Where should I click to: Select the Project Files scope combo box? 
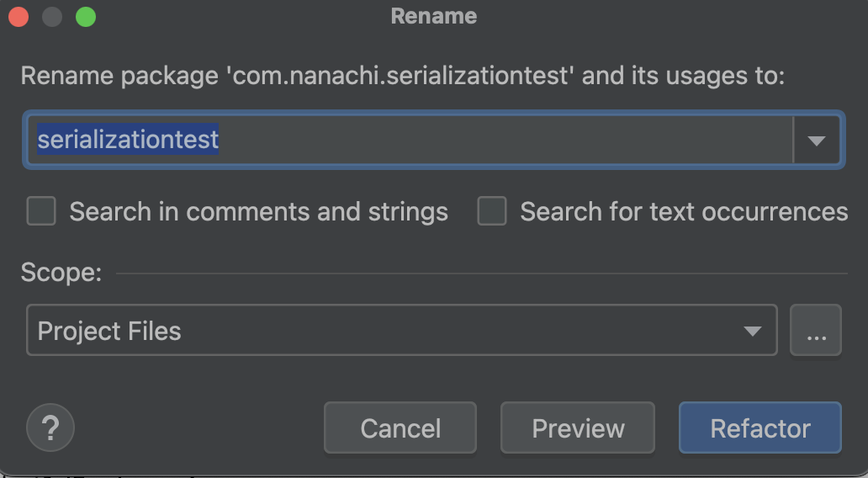[402, 330]
